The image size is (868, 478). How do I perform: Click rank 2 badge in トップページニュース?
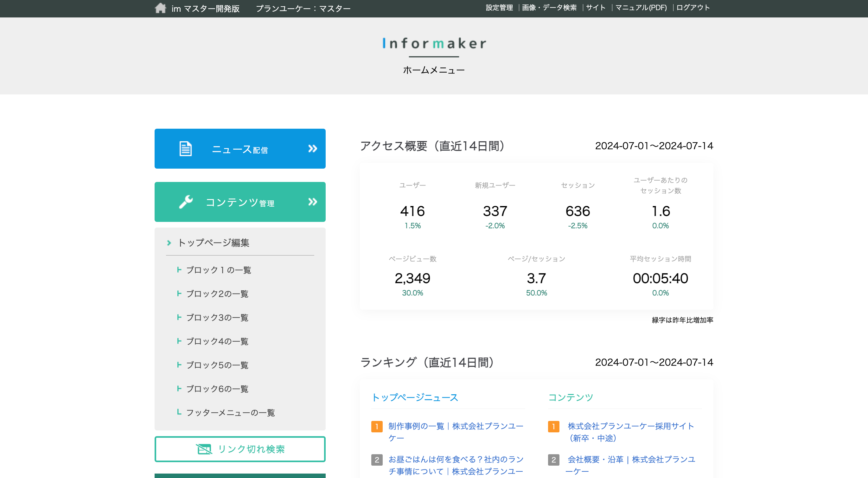(377, 460)
